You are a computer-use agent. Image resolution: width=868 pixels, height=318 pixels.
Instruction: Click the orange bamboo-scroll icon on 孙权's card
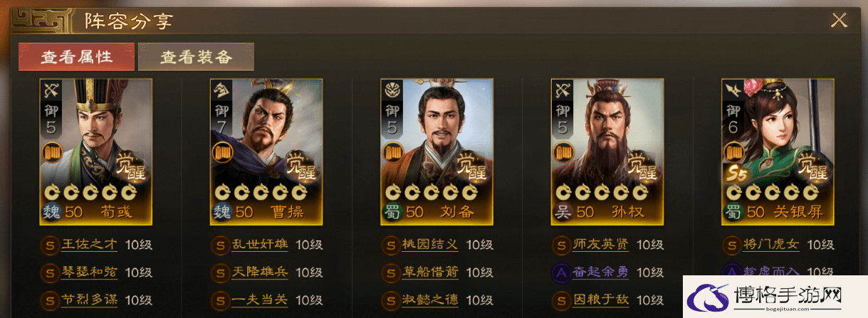[x=564, y=152]
